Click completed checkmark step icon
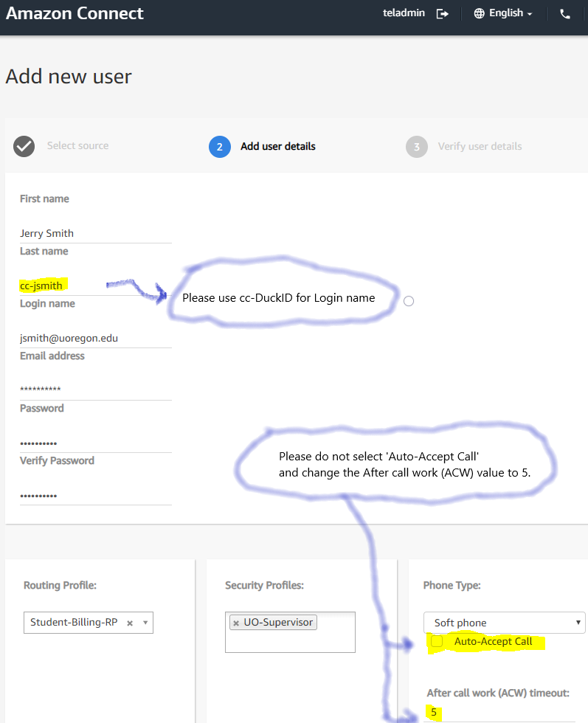 click(x=24, y=146)
